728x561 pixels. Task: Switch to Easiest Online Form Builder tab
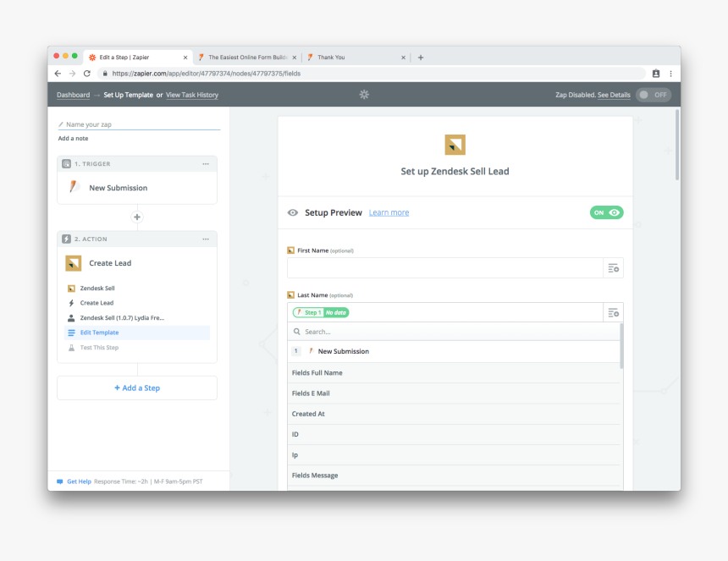pos(247,58)
